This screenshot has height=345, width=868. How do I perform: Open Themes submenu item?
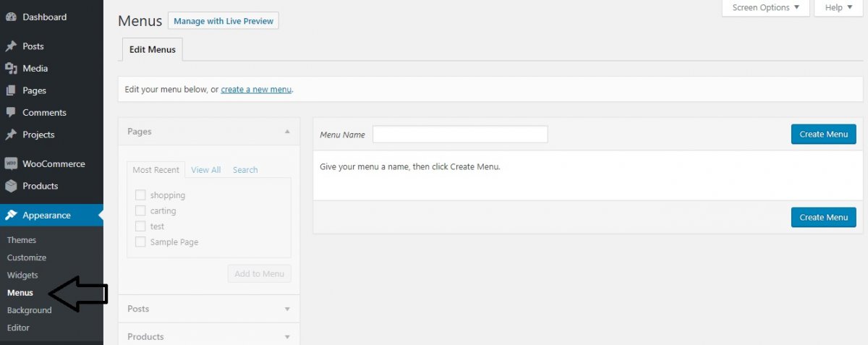click(22, 240)
